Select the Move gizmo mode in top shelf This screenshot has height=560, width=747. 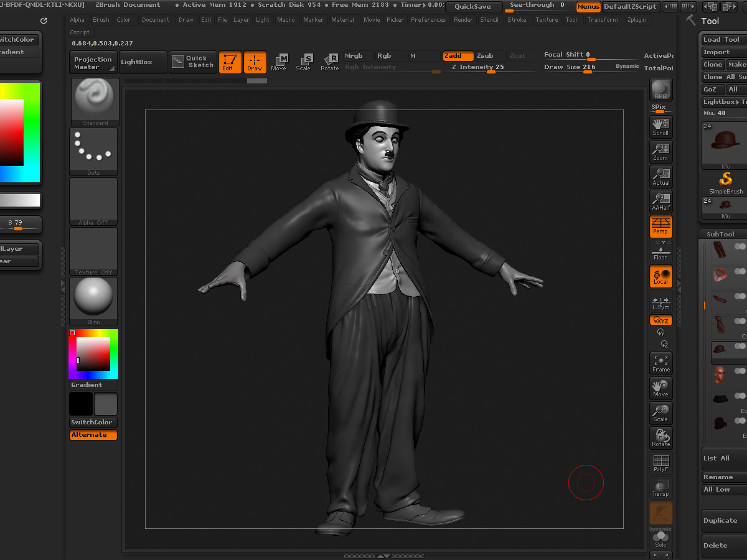(279, 62)
